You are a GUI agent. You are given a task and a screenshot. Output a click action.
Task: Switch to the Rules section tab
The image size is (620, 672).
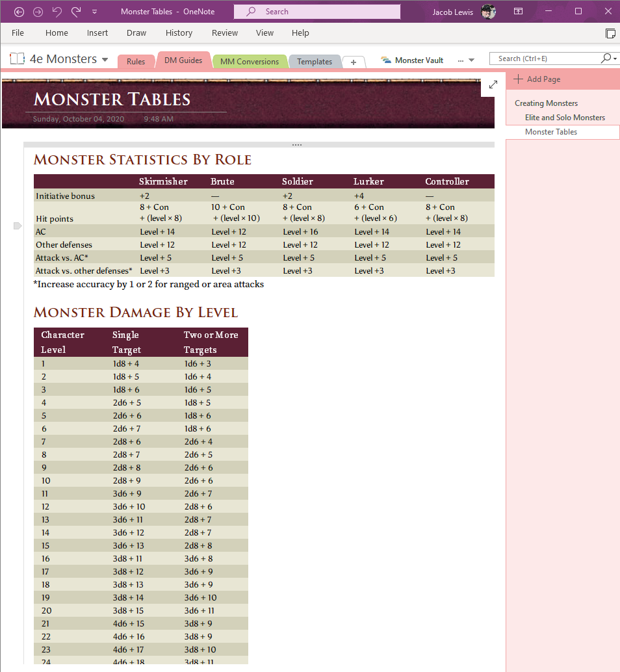click(136, 62)
